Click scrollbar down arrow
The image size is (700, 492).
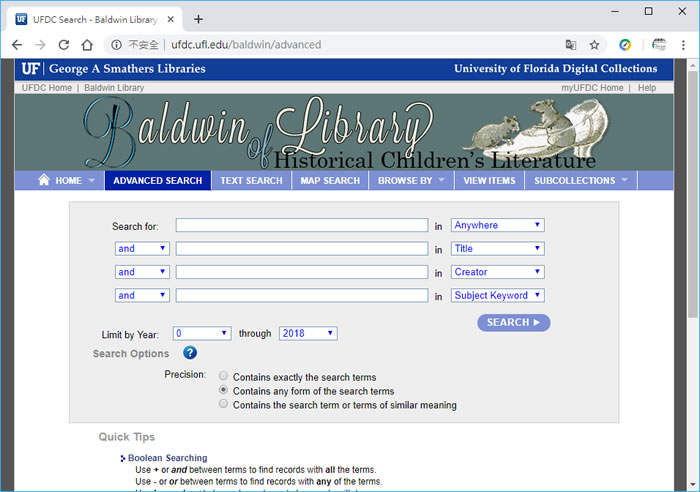pyautogui.click(x=693, y=484)
